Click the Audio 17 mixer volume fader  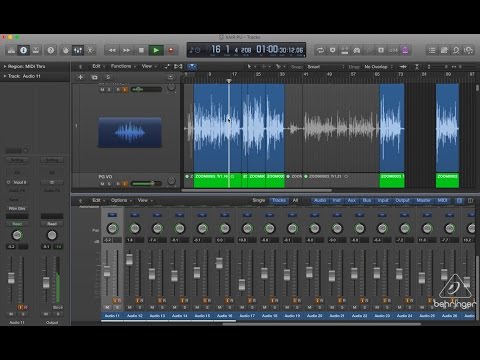point(242,285)
